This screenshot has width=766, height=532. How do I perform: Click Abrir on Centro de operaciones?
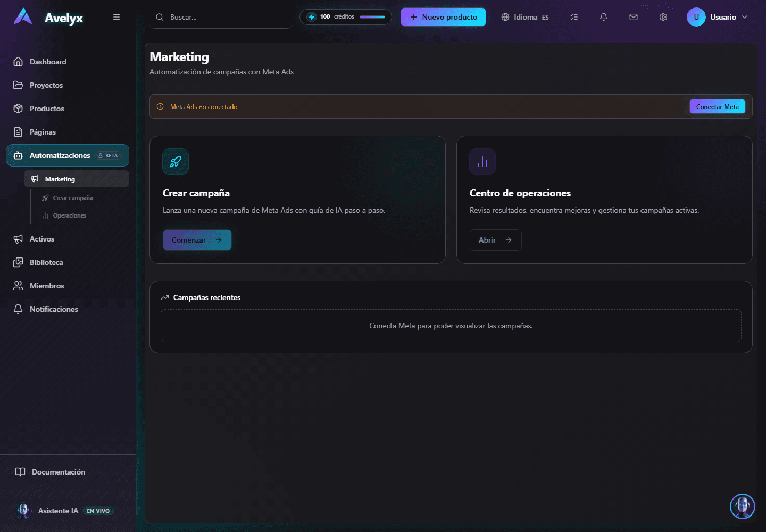pos(495,240)
